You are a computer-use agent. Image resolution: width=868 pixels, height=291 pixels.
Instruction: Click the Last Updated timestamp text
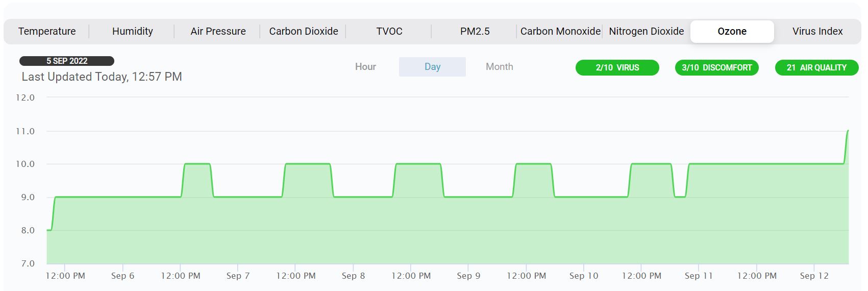(102, 77)
